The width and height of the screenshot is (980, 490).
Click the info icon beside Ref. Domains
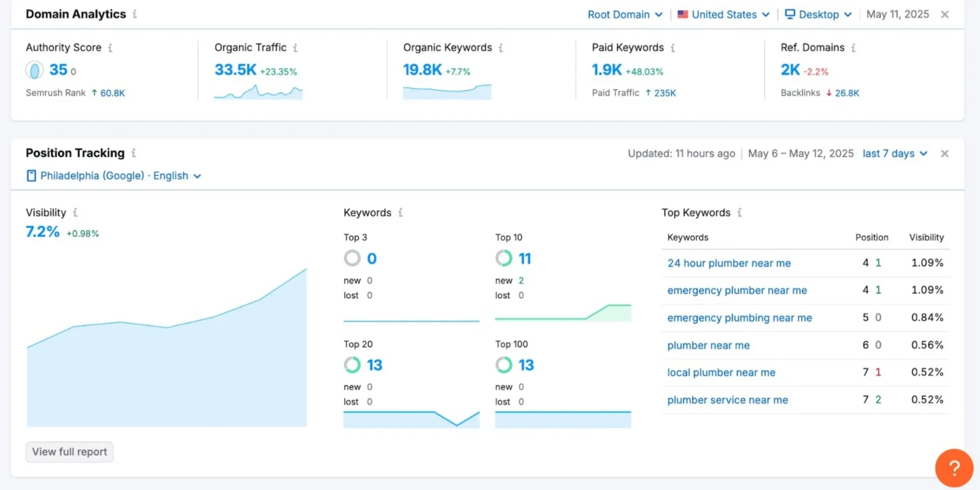[x=853, y=48]
